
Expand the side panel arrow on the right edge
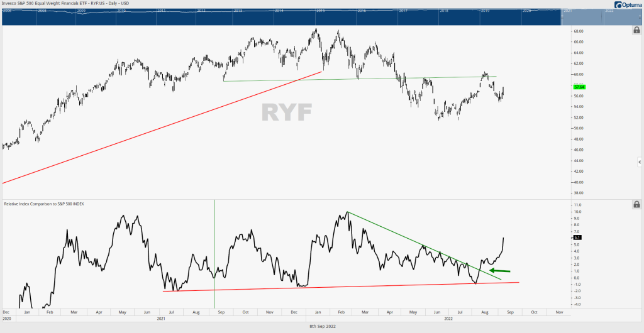pyautogui.click(x=640, y=162)
